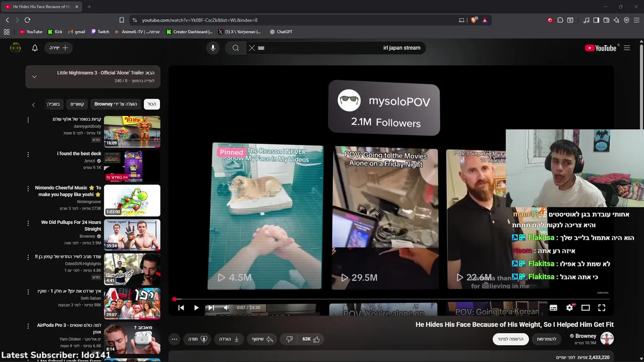Open the Nintendo Yoshi music thumbnail
This screenshot has height=362, width=644.
click(x=132, y=201)
